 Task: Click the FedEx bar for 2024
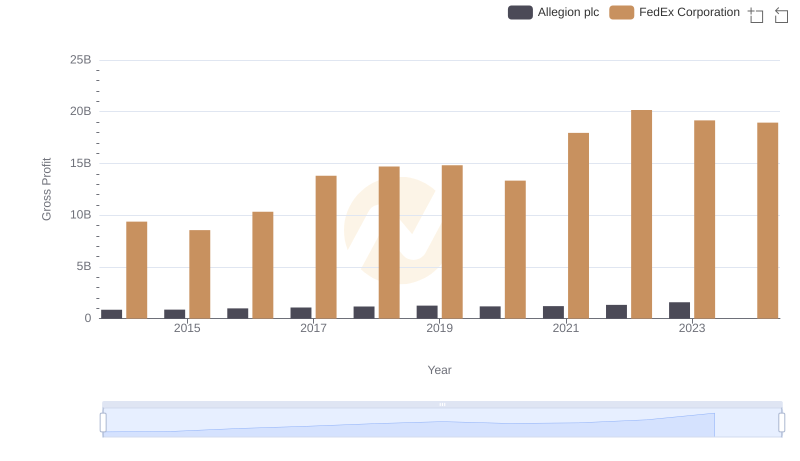pyautogui.click(x=768, y=221)
